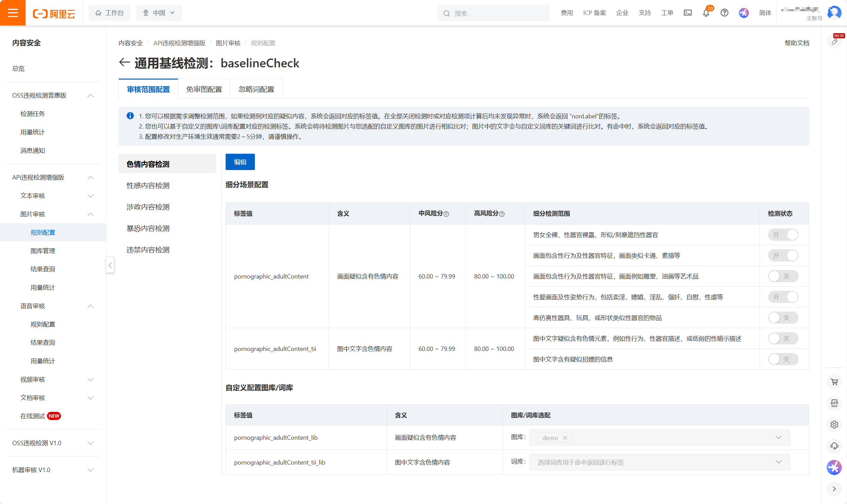The image size is (847, 504).
Task: Open Cloud Shell terminal icon
Action: [x=687, y=13]
